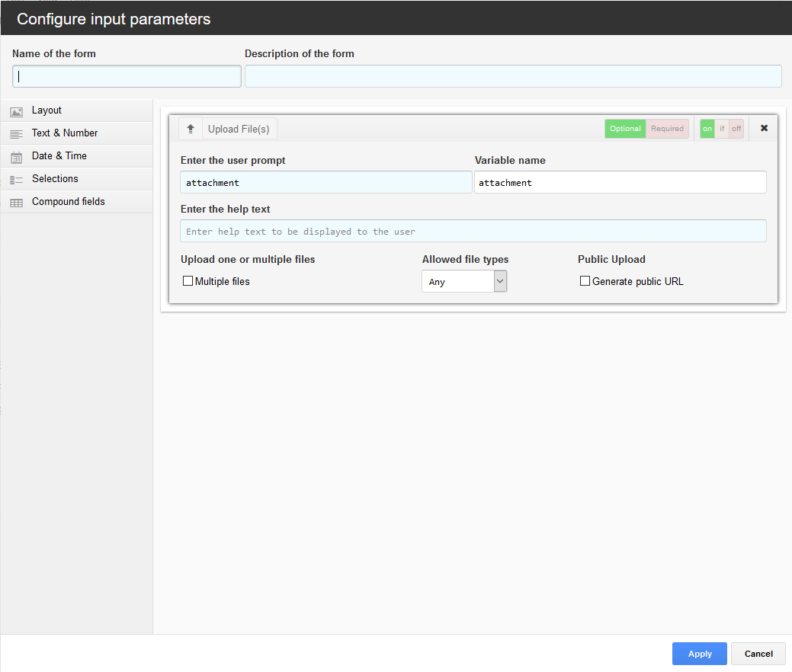Click into the help text input
The height and width of the screenshot is (672, 792).
[x=473, y=231]
